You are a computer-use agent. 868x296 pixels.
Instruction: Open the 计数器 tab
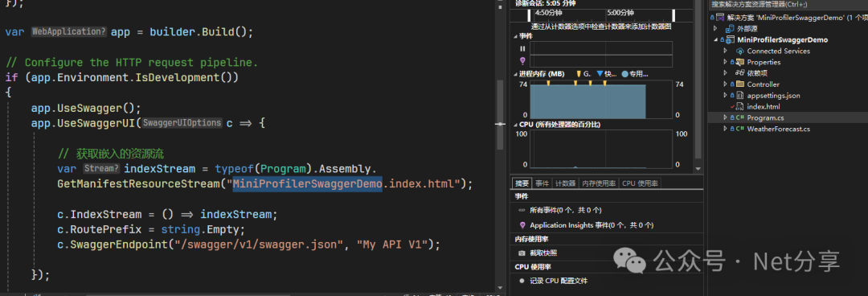[x=565, y=183]
